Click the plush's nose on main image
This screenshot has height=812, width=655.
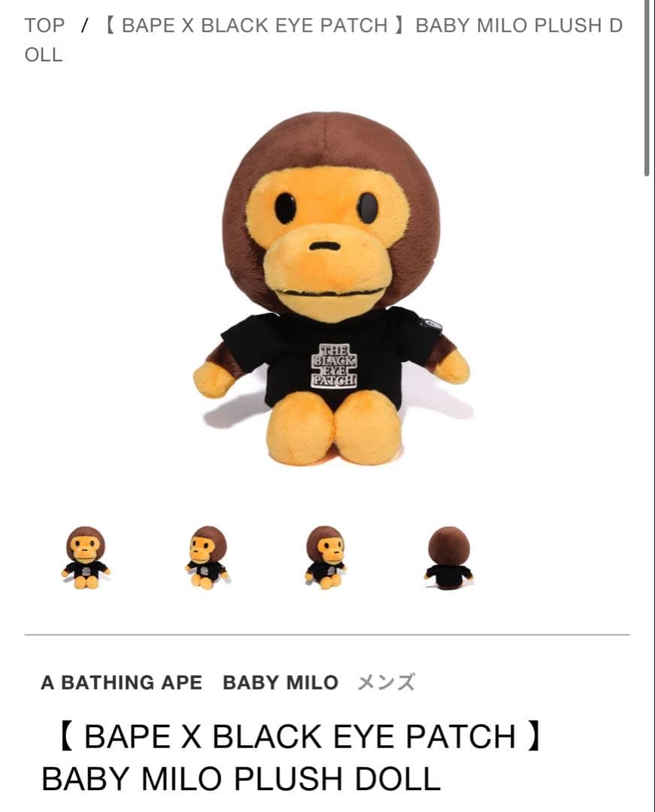tap(325, 247)
